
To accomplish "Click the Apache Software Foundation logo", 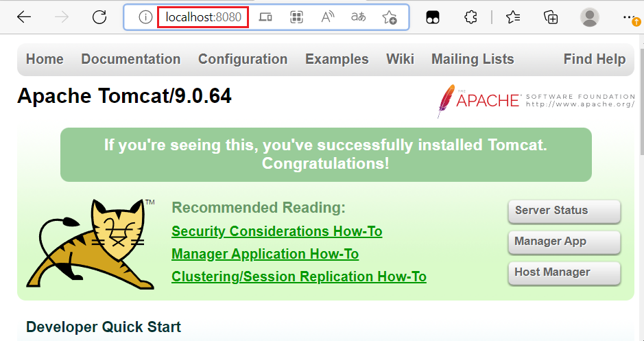I will coord(536,101).
